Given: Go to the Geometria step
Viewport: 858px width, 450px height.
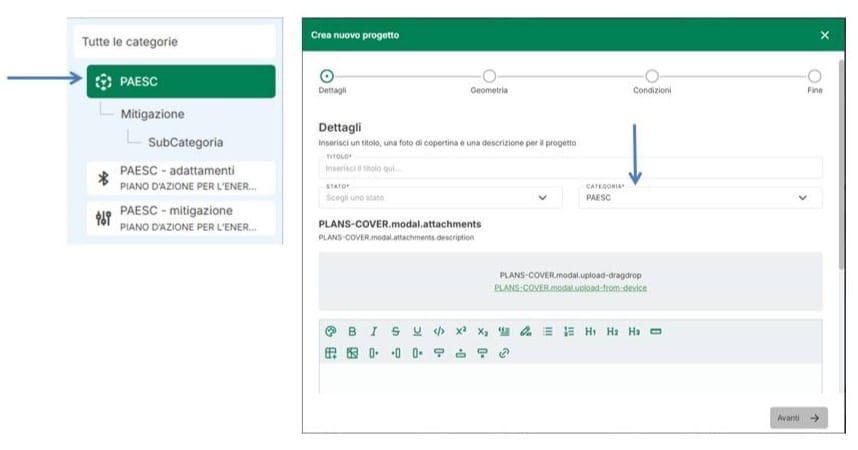Looking at the screenshot, I should (489, 77).
